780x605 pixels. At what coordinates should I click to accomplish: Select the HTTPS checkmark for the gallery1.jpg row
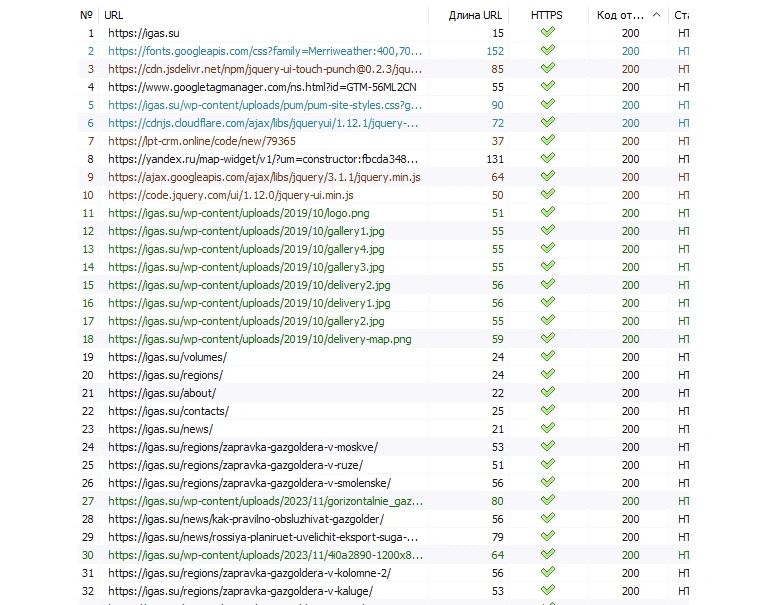[548, 230]
